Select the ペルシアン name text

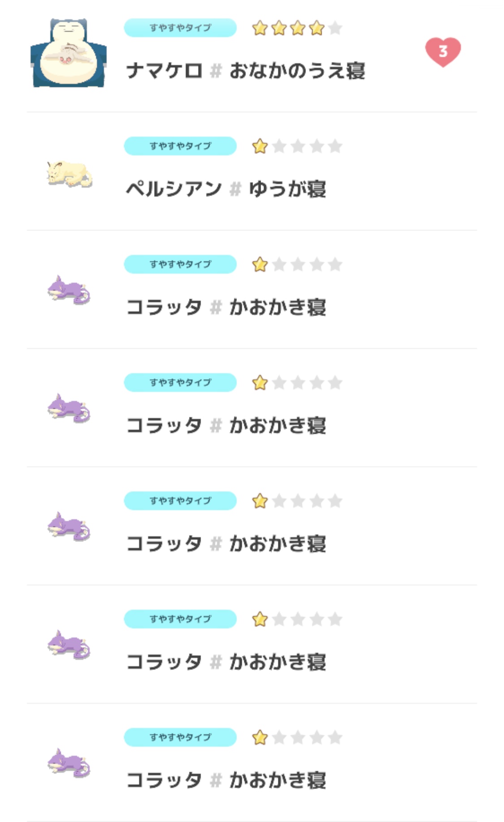coord(174,189)
